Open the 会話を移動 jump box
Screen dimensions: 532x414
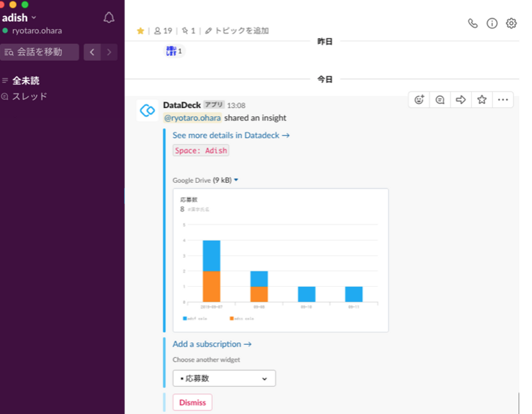(x=40, y=52)
